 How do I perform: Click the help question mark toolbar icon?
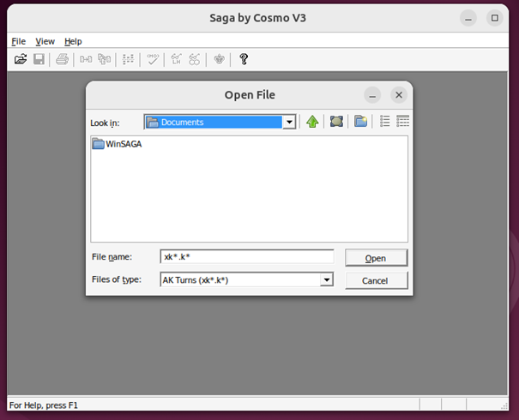[244, 59]
